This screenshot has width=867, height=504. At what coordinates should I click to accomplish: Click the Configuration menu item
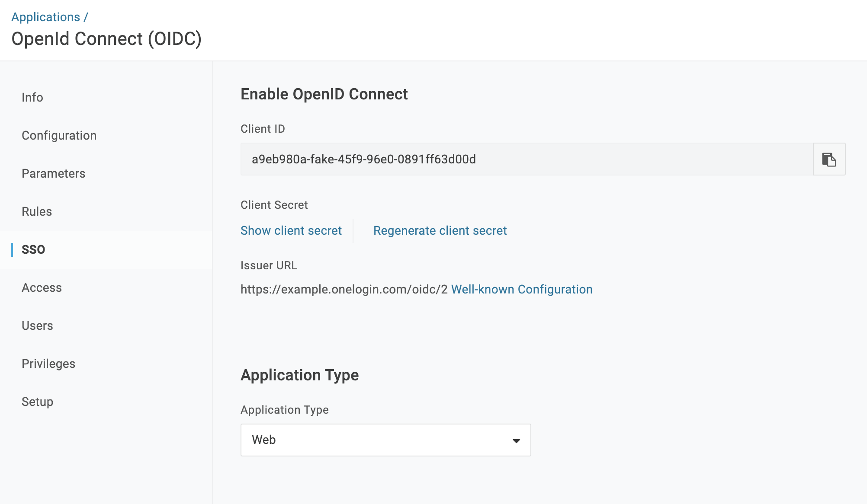(59, 136)
